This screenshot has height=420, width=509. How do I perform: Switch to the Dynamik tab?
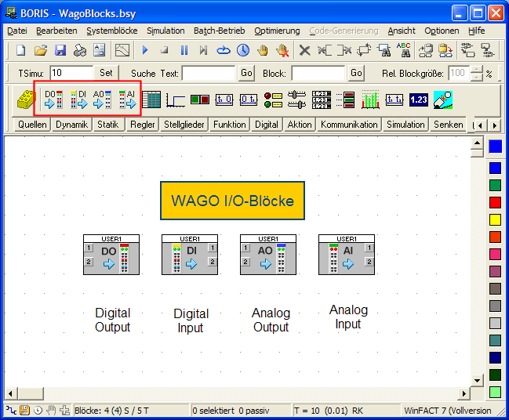coord(71,125)
